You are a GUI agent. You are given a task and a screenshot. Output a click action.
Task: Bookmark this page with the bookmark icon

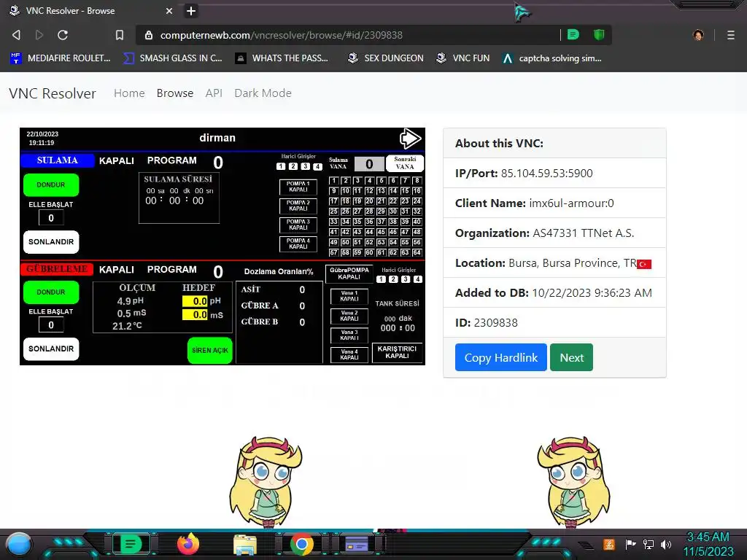(x=120, y=35)
